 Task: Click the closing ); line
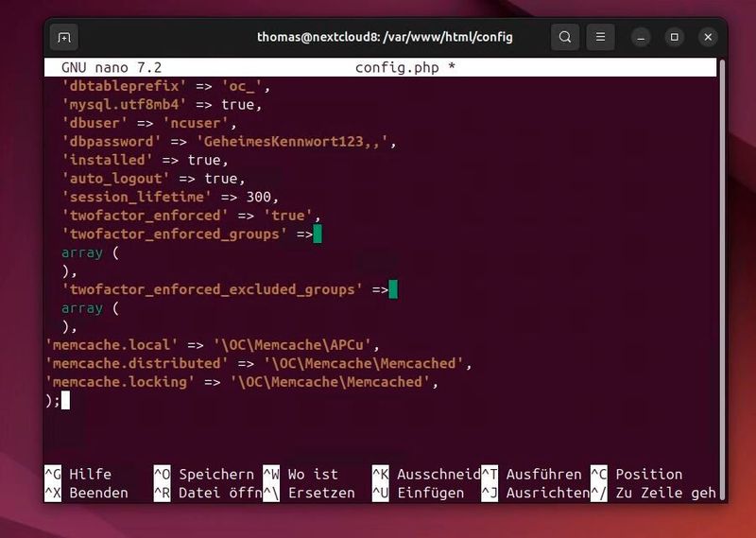[53, 401]
